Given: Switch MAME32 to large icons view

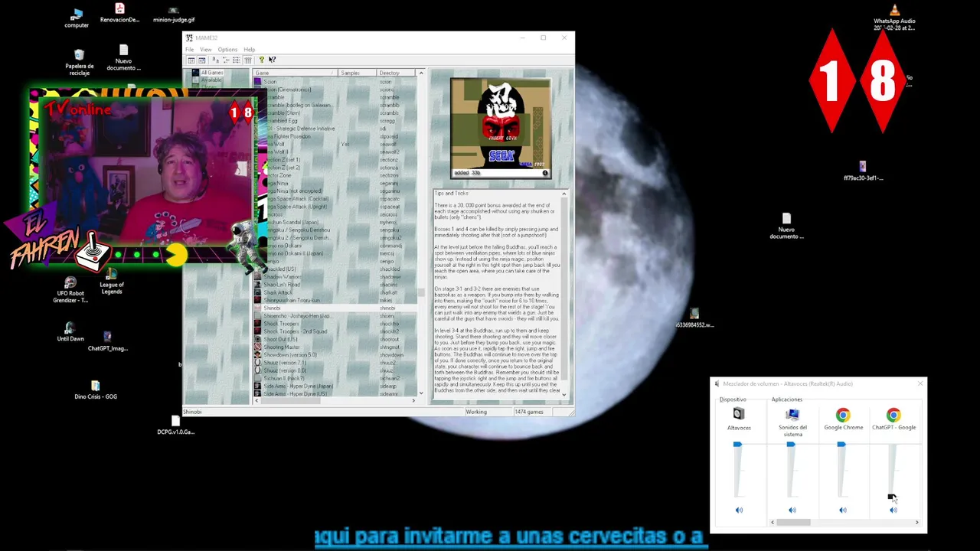Looking at the screenshot, I should click(215, 60).
